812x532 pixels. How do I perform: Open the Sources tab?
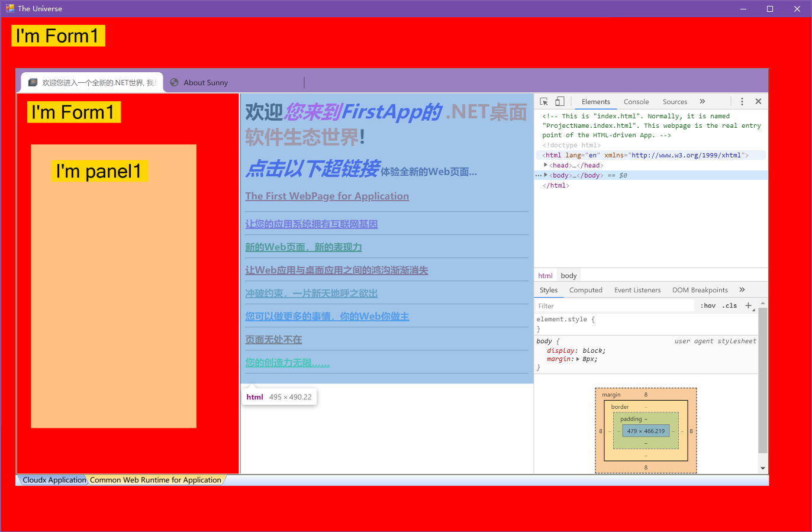tap(675, 102)
